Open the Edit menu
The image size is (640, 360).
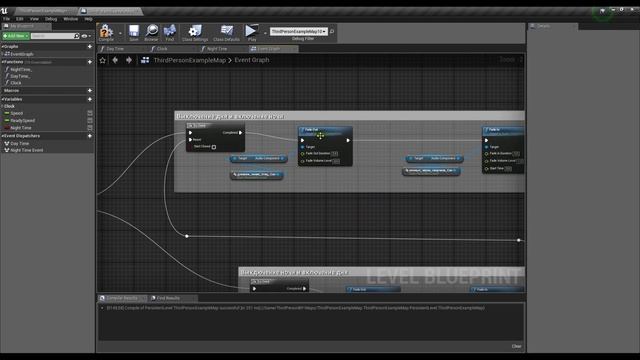[20, 19]
